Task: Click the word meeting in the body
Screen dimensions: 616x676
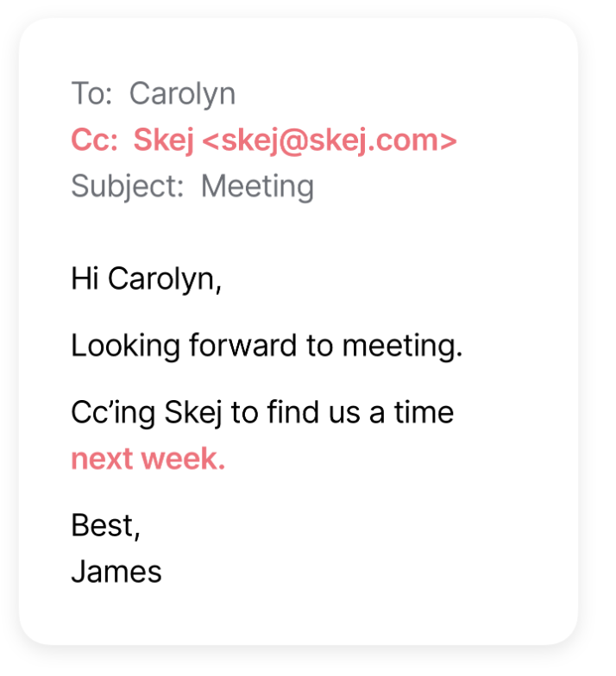Action: click(402, 347)
